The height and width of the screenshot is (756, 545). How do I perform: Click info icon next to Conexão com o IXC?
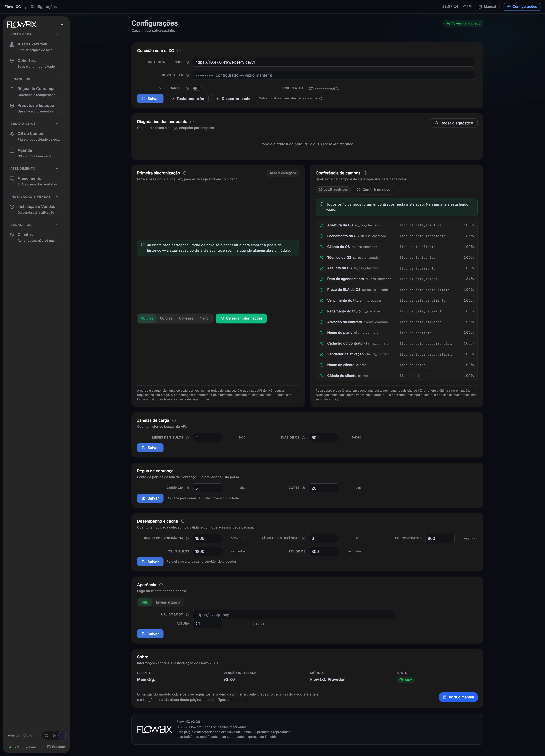point(179,51)
